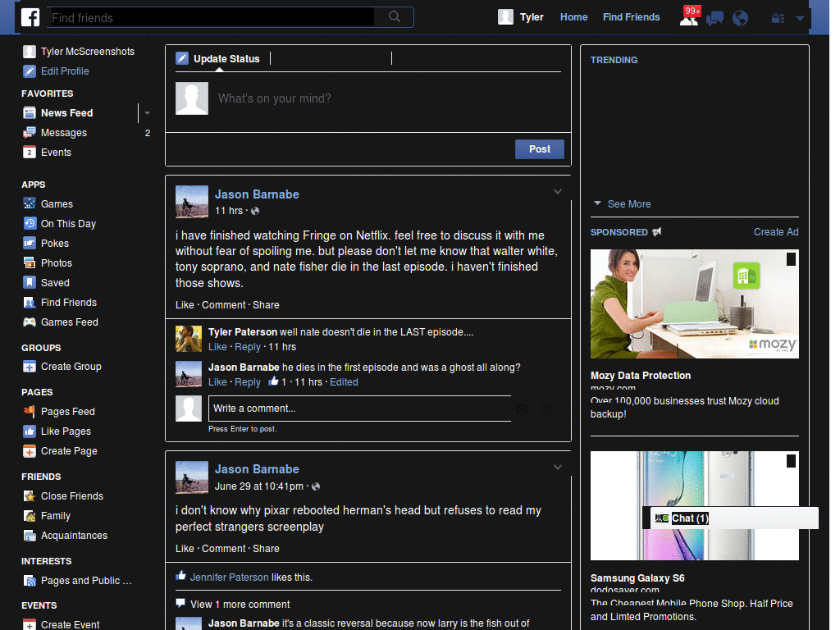Click the Events calendar icon in sidebar
The image size is (840, 630).
[x=30, y=152]
